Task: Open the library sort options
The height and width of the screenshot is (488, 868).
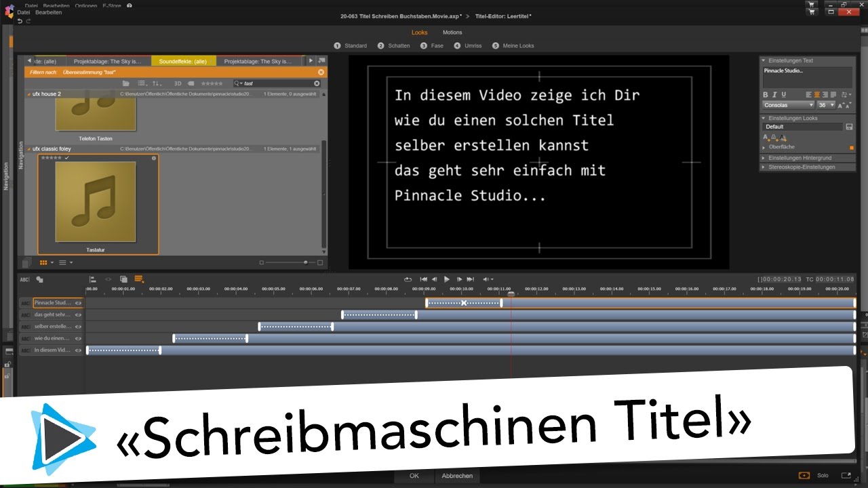Action: coord(157,83)
